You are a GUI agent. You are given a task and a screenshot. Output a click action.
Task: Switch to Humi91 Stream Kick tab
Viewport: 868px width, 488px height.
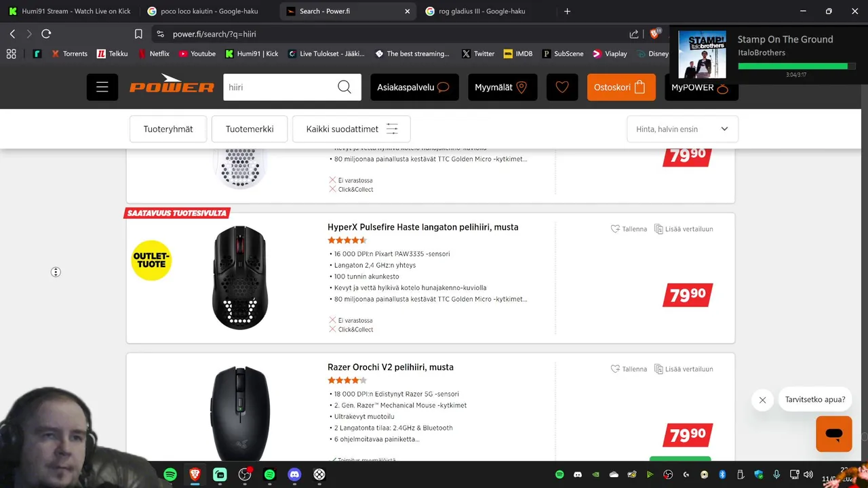tap(71, 11)
